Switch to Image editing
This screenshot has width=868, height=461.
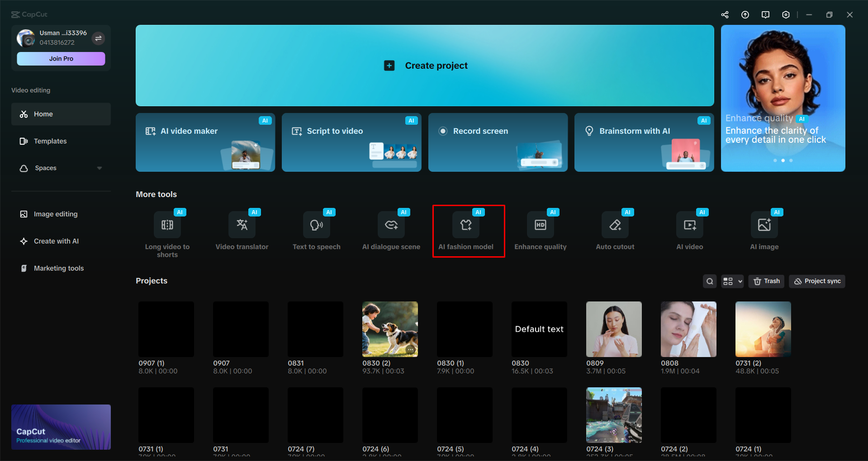(x=61, y=214)
